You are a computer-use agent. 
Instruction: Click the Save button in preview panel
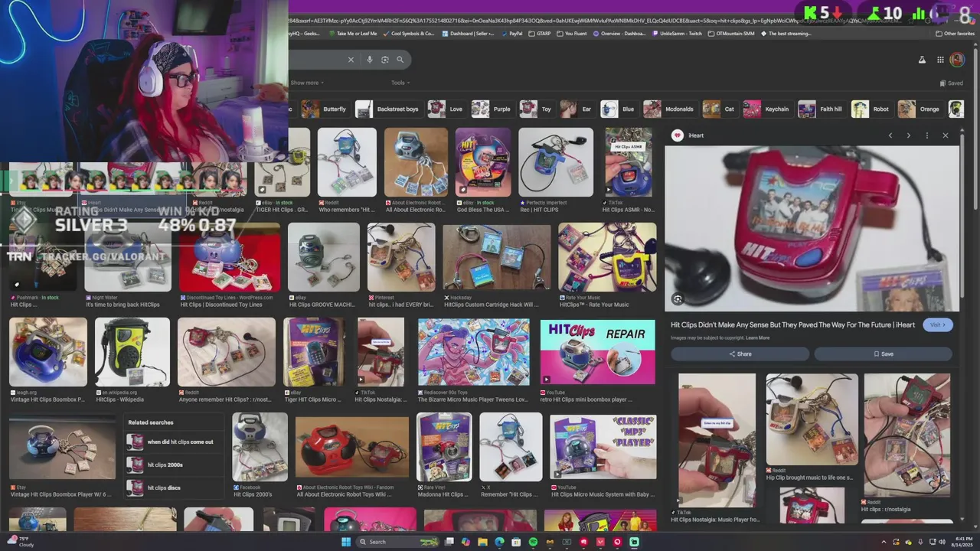click(x=883, y=354)
